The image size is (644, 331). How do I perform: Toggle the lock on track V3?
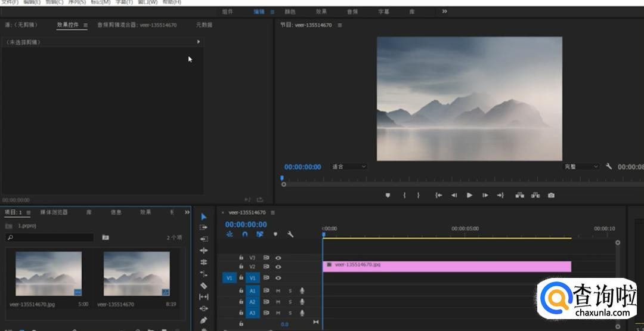tap(241, 258)
